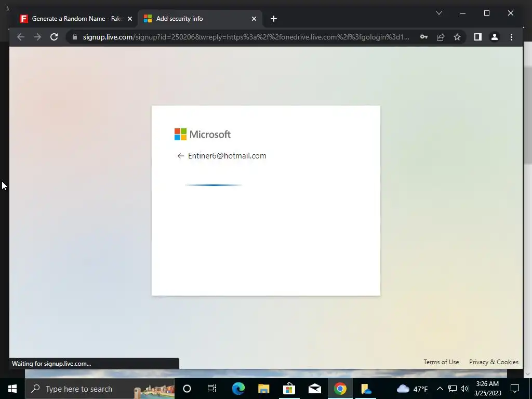Screen dimensions: 532x399
Task: Select the Add security info tab
Action: (x=199, y=19)
